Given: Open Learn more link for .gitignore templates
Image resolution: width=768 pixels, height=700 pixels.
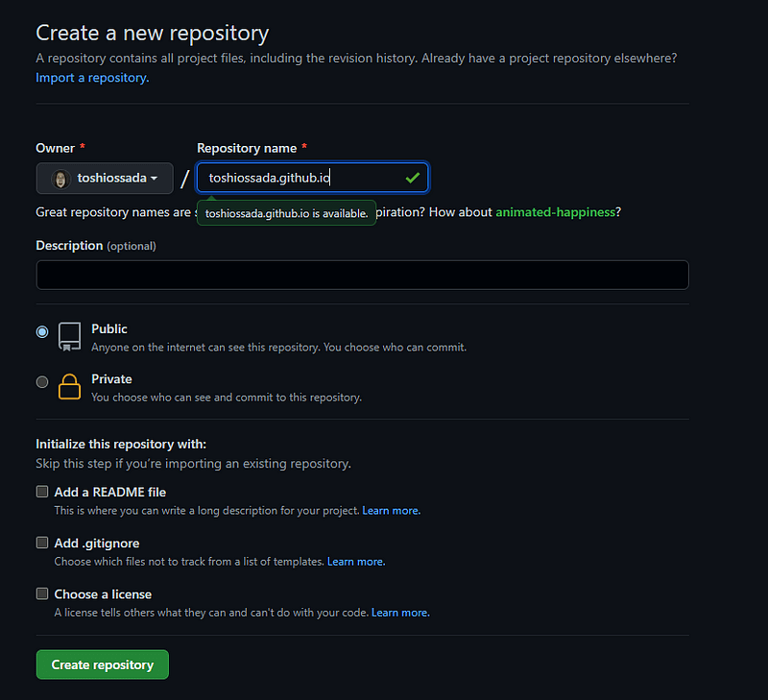Looking at the screenshot, I should pos(356,562).
